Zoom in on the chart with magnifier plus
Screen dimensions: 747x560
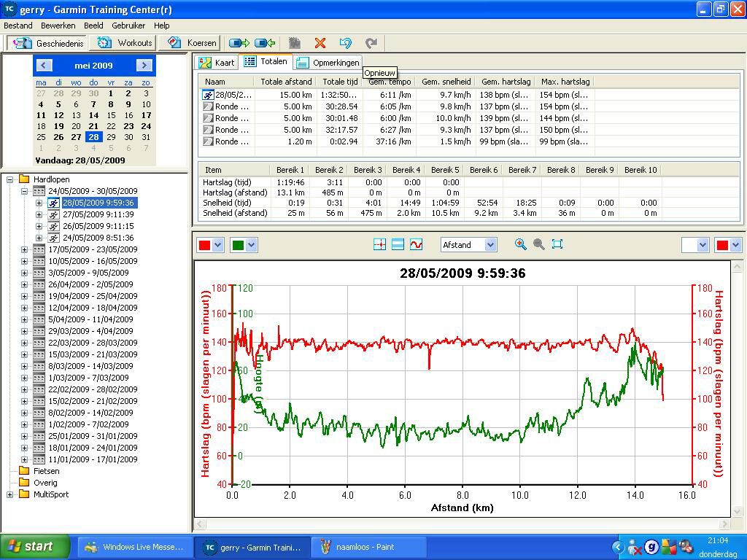coord(520,244)
